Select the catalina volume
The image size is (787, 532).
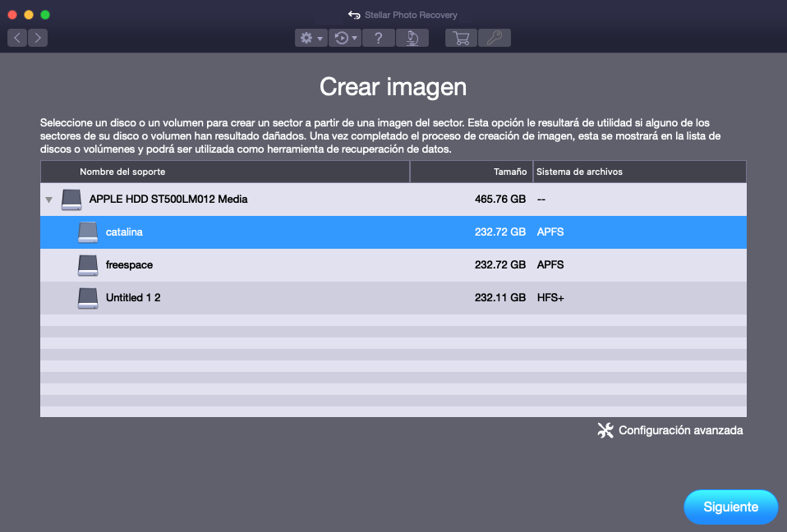point(393,232)
